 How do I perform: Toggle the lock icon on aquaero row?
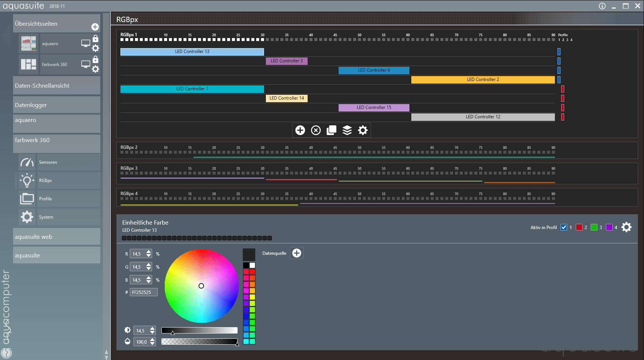click(95, 38)
